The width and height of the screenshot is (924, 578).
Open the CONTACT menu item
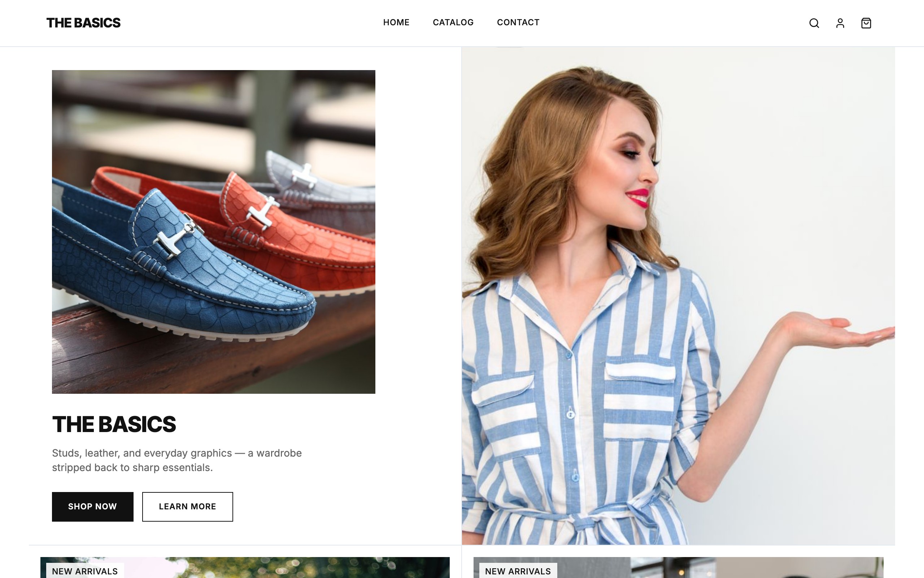tap(518, 22)
